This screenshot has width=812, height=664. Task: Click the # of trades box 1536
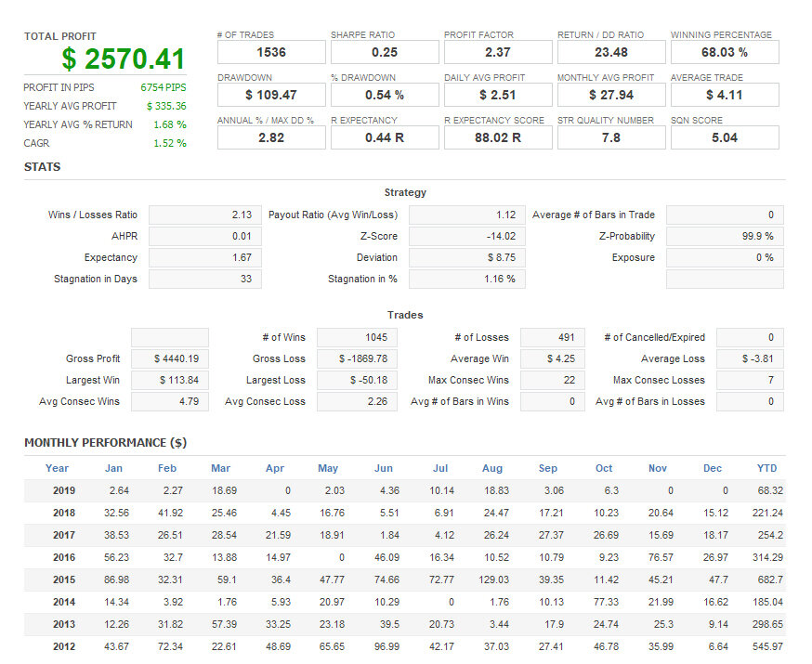[x=271, y=52]
